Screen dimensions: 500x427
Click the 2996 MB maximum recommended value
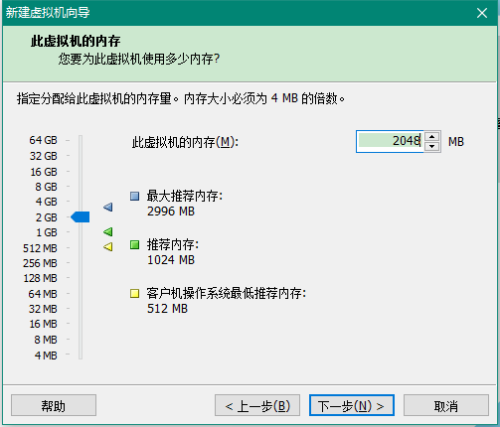(171, 211)
